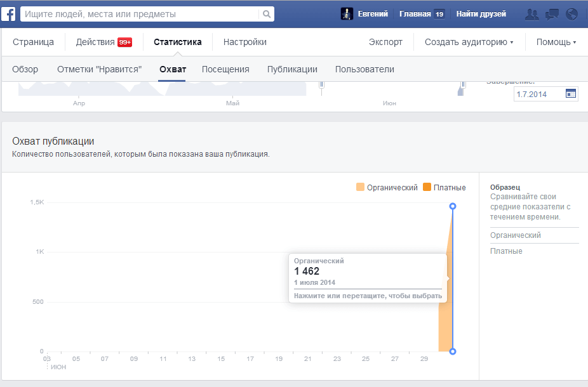Open the Обзор subtab
This screenshot has width=588, height=387.
click(25, 69)
